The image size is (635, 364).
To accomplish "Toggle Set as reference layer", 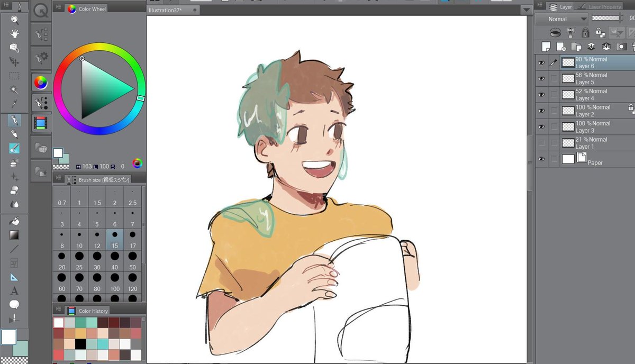I will 570,33.
